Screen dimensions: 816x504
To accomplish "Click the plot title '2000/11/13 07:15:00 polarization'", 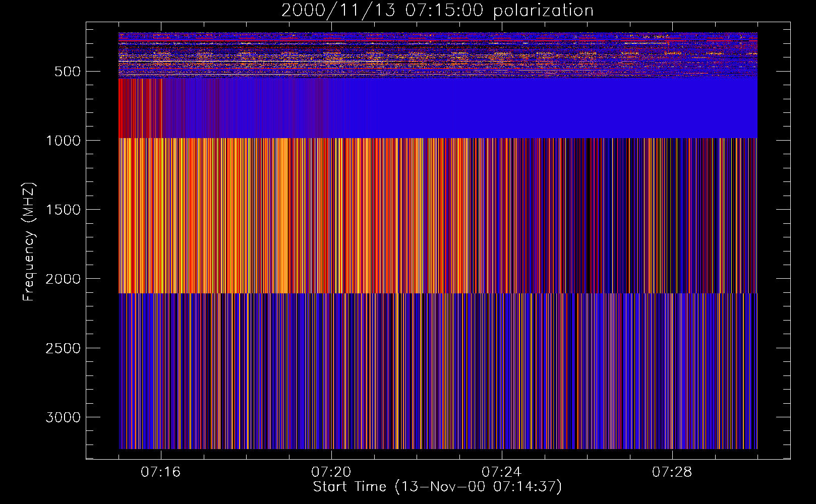I will point(437,11).
